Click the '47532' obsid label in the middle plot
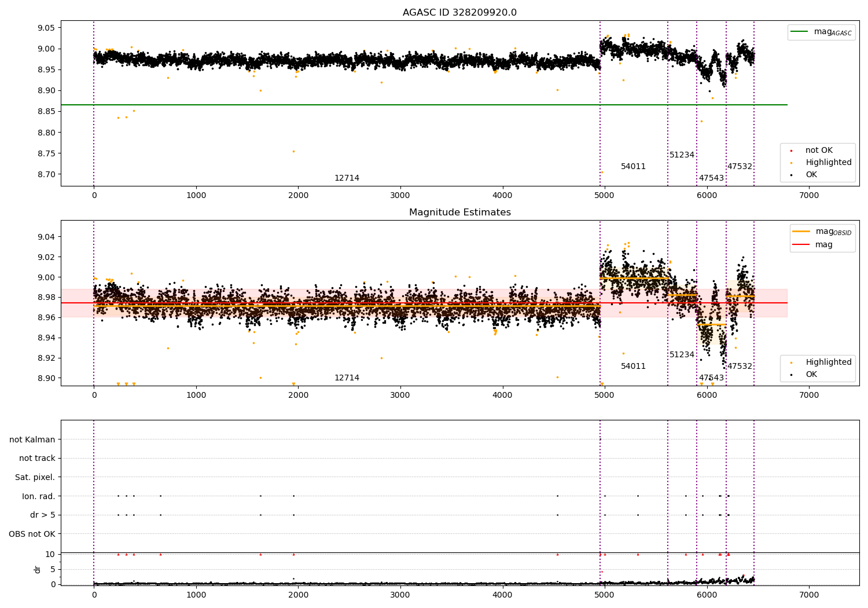Screen dimensions: 868x608 (740, 367)
